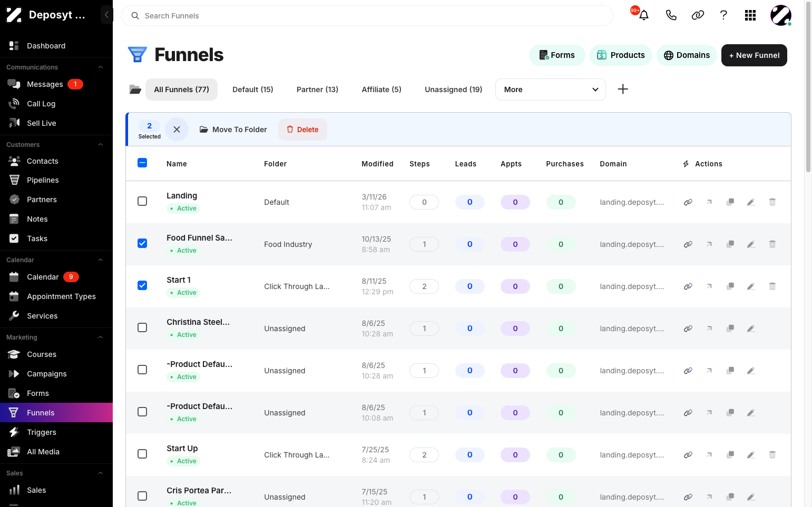This screenshot has width=812, height=507.
Task: Copy link for Cris Portea row
Action: pyautogui.click(x=688, y=497)
